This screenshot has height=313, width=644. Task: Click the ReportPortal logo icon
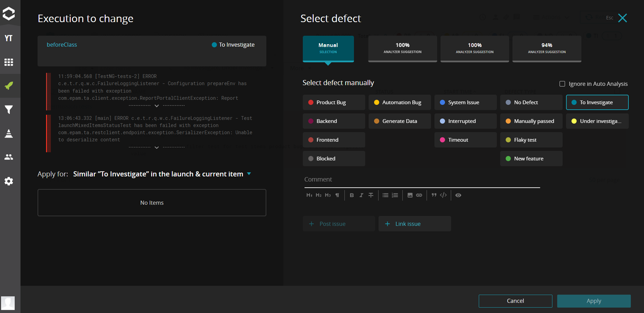(x=9, y=14)
